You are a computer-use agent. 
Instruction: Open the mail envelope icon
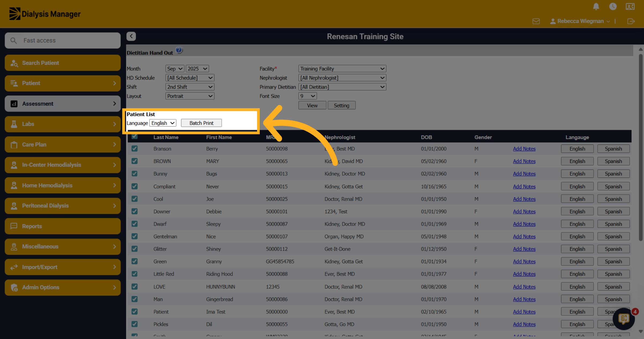[x=536, y=21]
